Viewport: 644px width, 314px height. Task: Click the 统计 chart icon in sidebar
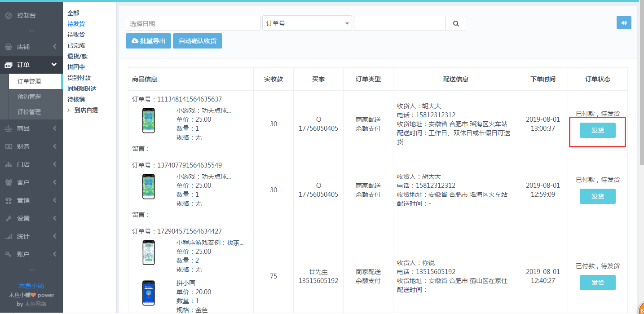[9, 236]
